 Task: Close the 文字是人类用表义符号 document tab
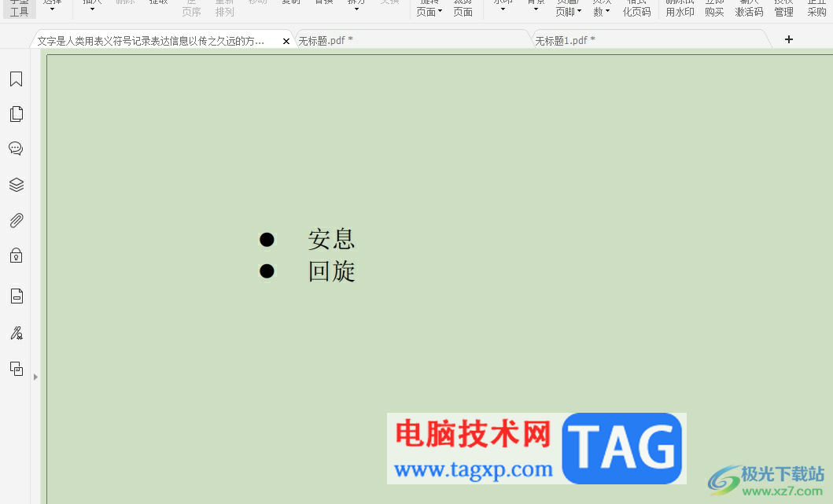(286, 41)
